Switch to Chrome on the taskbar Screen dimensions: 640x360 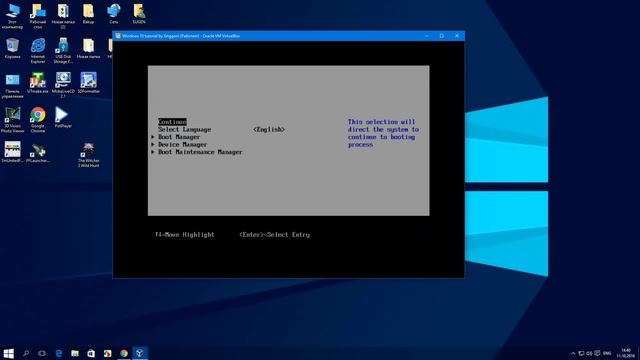(x=124, y=353)
